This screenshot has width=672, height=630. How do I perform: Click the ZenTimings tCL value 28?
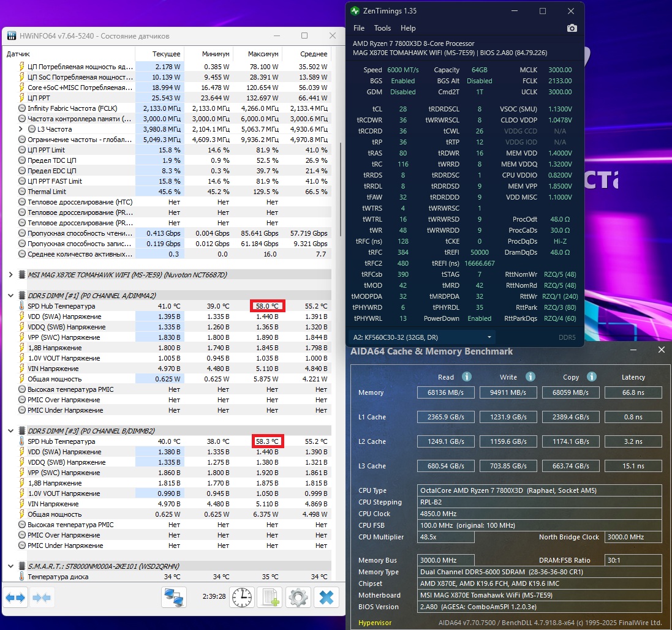pyautogui.click(x=403, y=109)
